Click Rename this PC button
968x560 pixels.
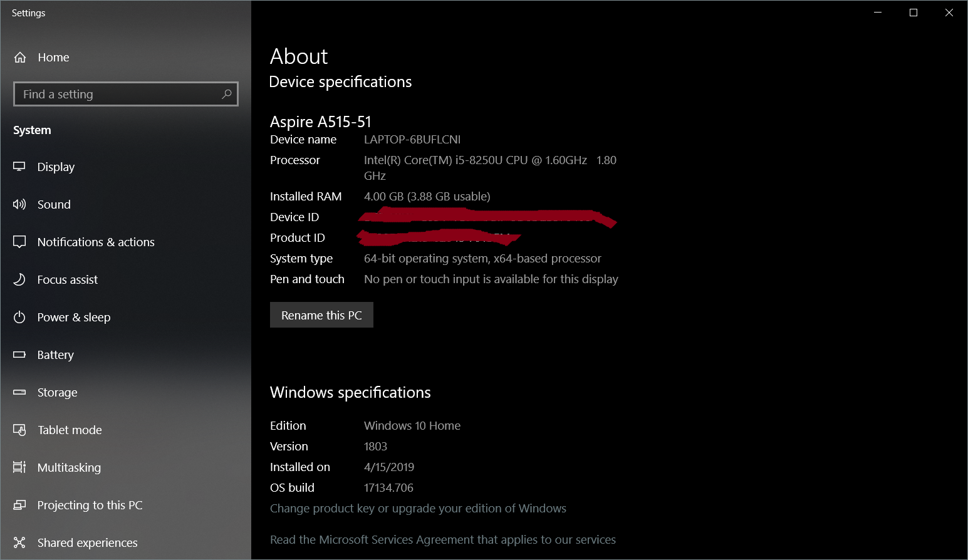tap(321, 315)
